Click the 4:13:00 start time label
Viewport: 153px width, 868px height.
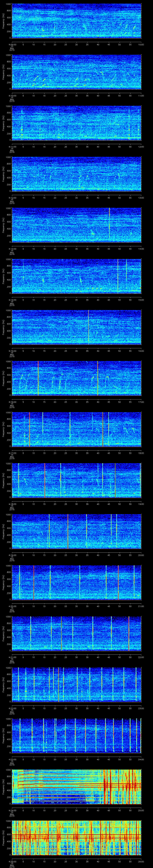click(12, 249)
